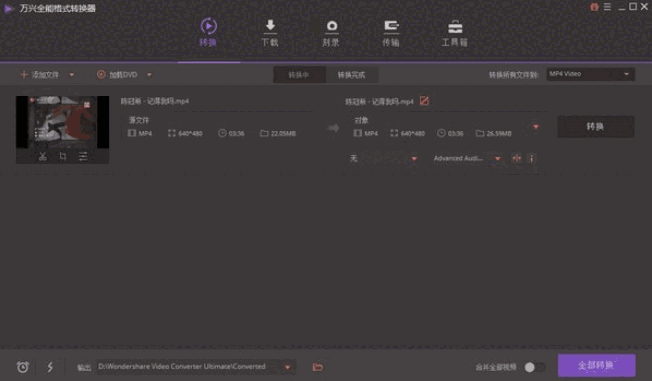Click the red gift icon in title bar
The height and width of the screenshot is (381, 652).
pyautogui.click(x=594, y=7)
